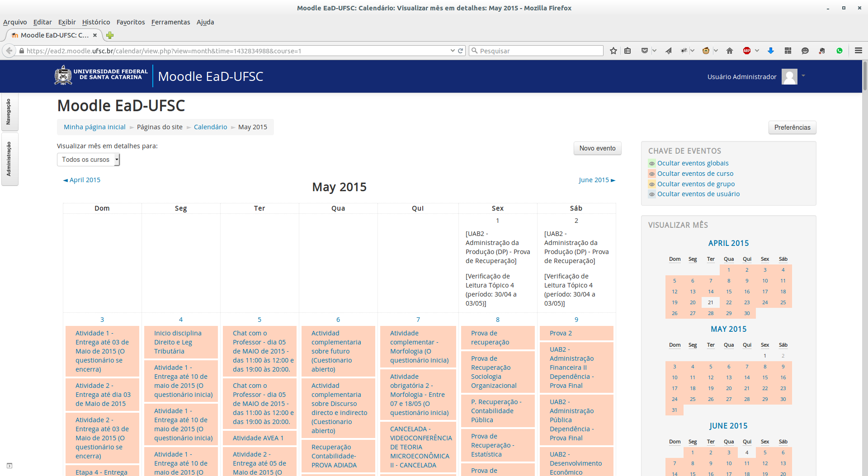Open the Favoritos menu
Screen dimensions: 868x476
[131, 22]
